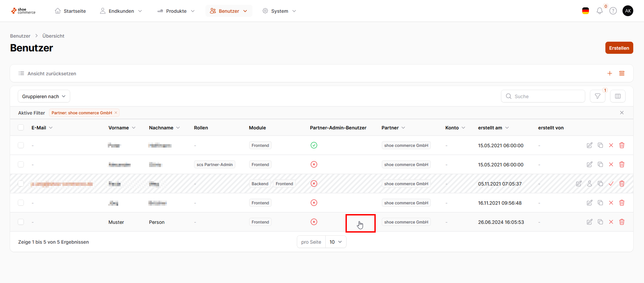Open the column layout icon
The width and height of the screenshot is (644, 283).
pyautogui.click(x=618, y=96)
